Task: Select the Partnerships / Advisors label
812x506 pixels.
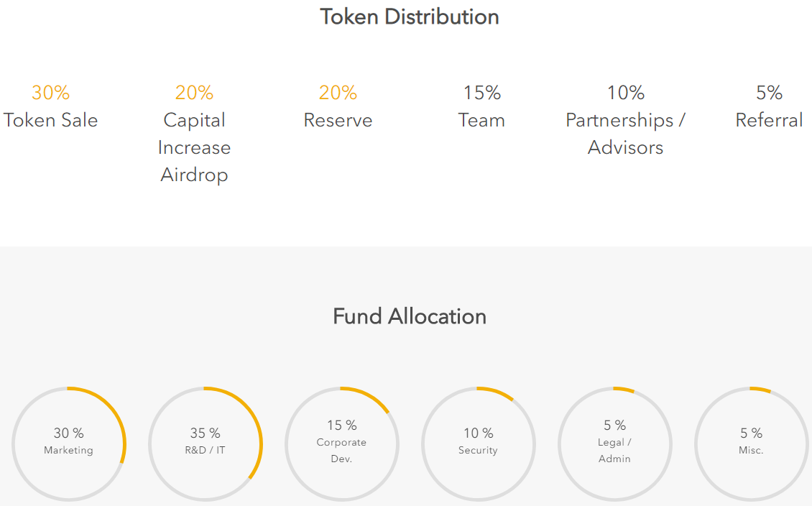Action: click(626, 134)
